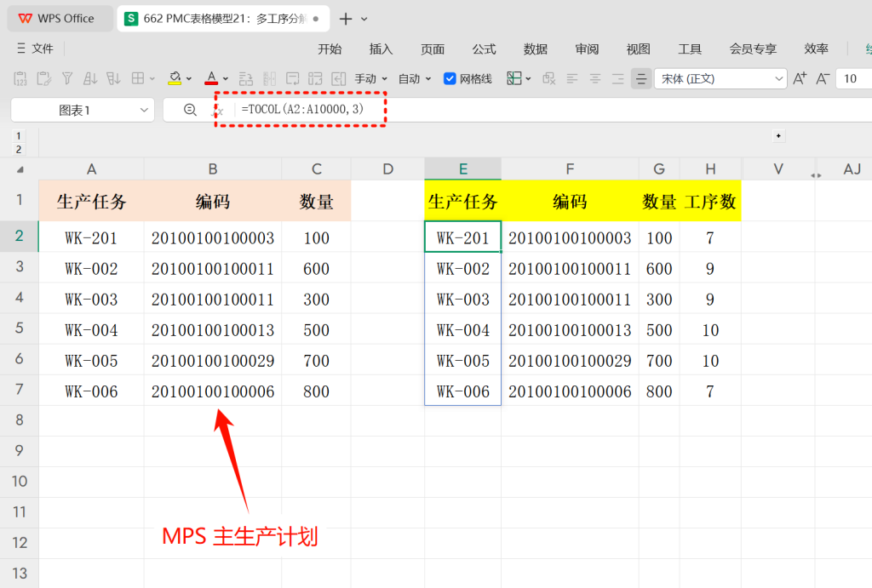Screen dimensions: 872x588
Task: Select row 8 header
Action: [x=20, y=420]
